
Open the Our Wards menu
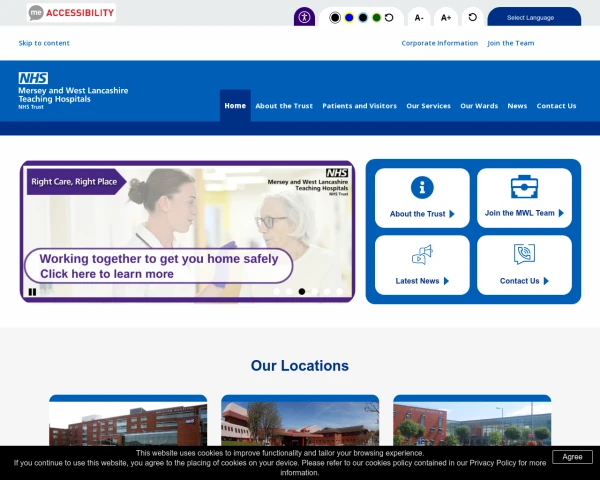coord(479,106)
